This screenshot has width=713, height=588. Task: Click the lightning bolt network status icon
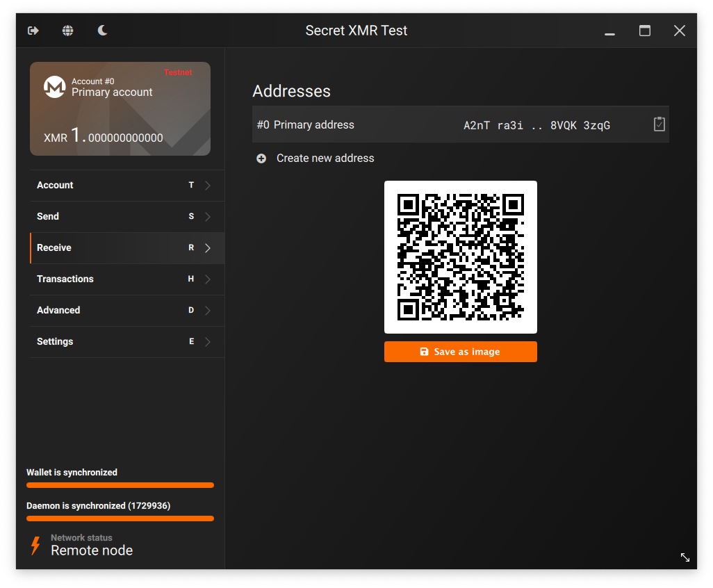(34, 546)
